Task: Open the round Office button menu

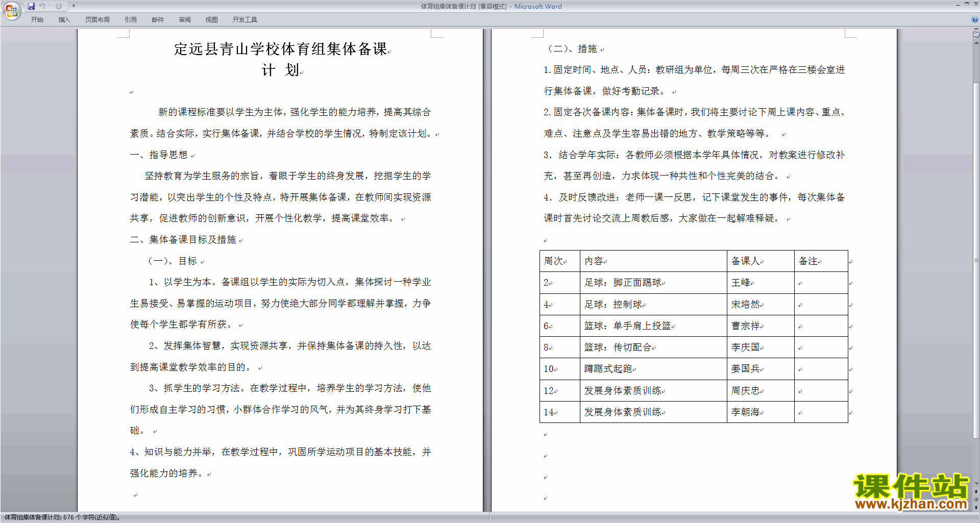Action: click(x=12, y=10)
